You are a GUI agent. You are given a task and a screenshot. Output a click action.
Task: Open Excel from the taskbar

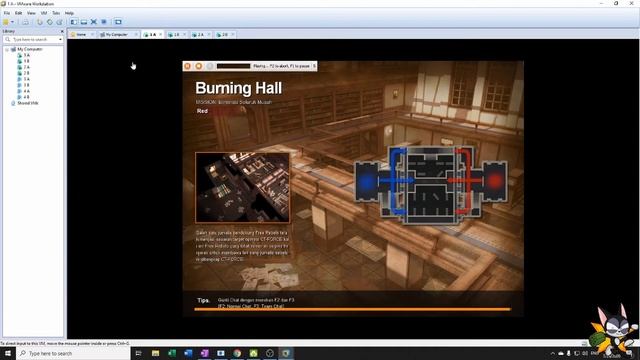(x=172, y=353)
